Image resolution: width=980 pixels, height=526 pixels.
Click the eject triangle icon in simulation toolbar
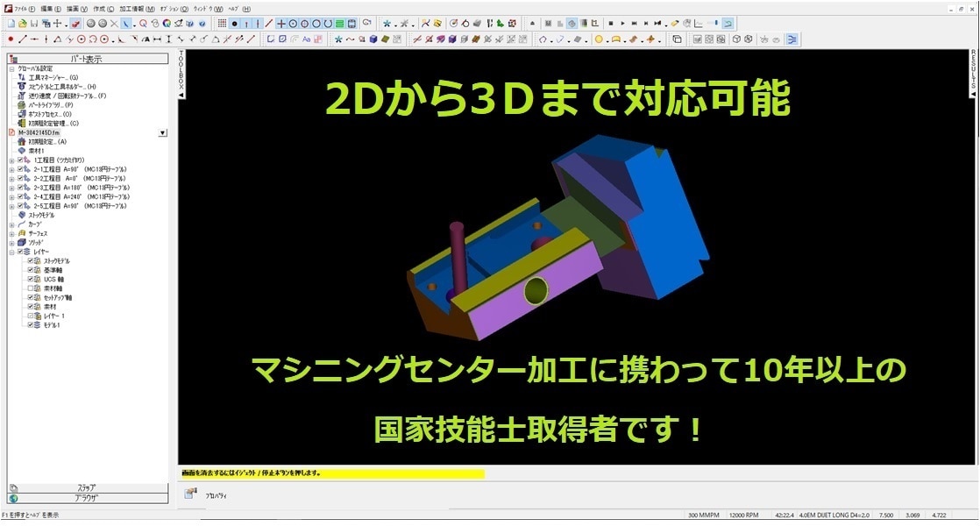tap(532, 23)
